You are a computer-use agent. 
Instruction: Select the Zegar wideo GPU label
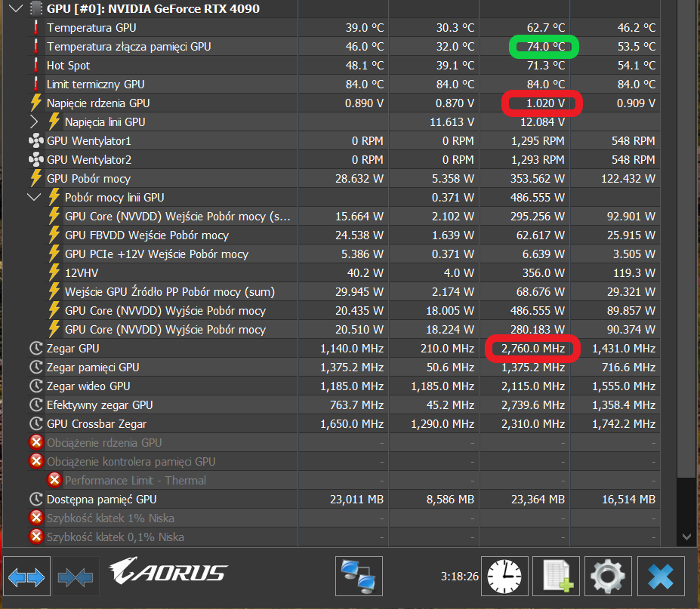point(88,386)
